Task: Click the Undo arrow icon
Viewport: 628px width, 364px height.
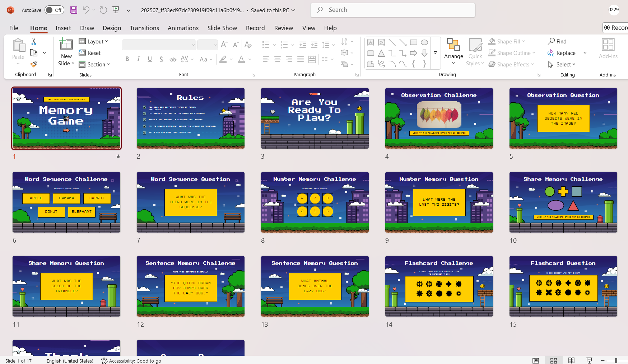Action: tap(86, 10)
